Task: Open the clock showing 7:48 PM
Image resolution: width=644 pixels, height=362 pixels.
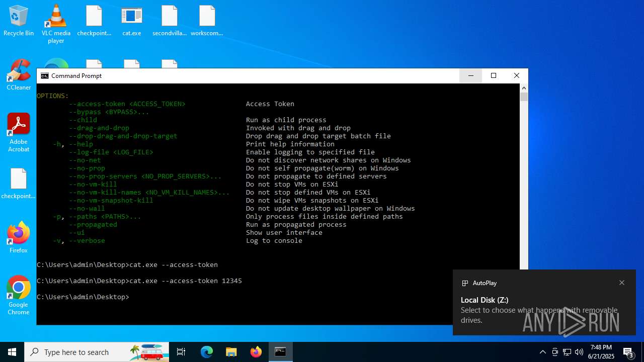Action: tap(602, 352)
